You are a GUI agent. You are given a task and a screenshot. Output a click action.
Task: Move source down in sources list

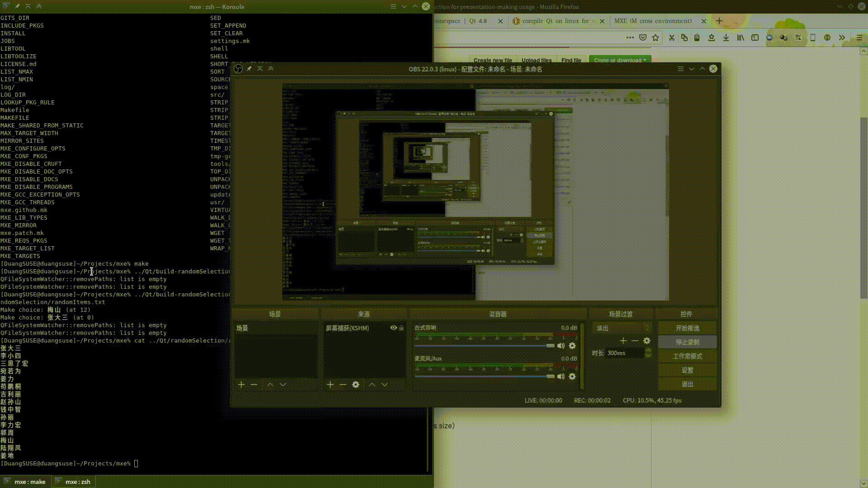click(385, 385)
